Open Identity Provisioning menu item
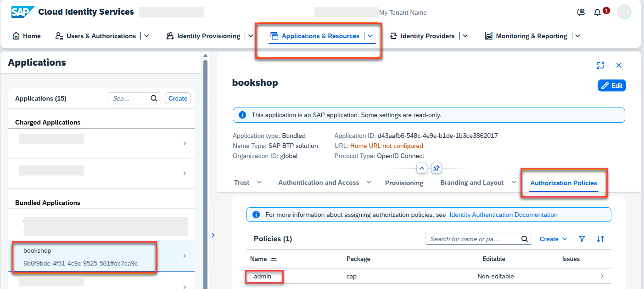 pyautogui.click(x=203, y=36)
